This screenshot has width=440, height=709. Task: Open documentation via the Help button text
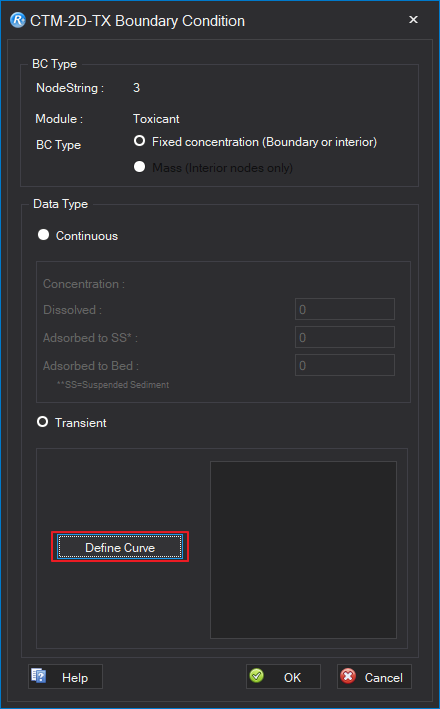tap(75, 677)
